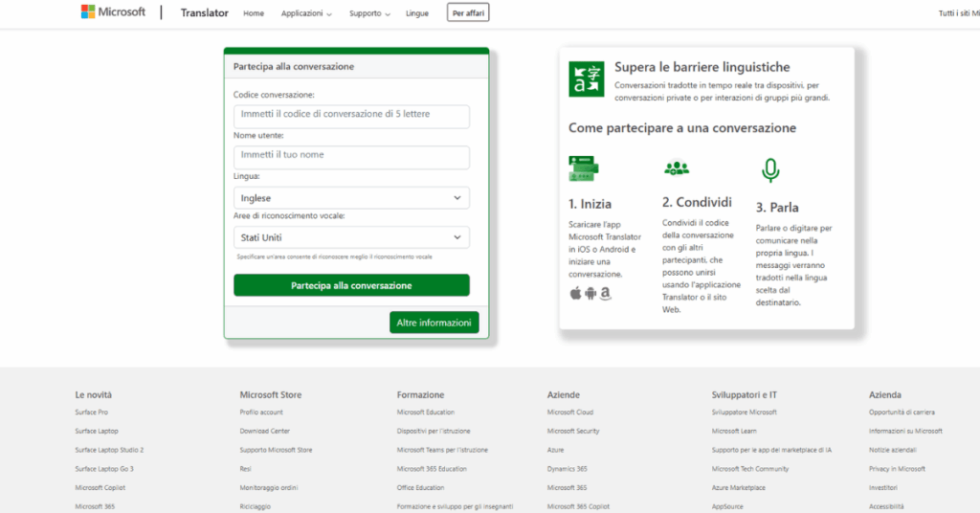Click the Nome utente text field
The width and height of the screenshot is (980, 513).
351,156
